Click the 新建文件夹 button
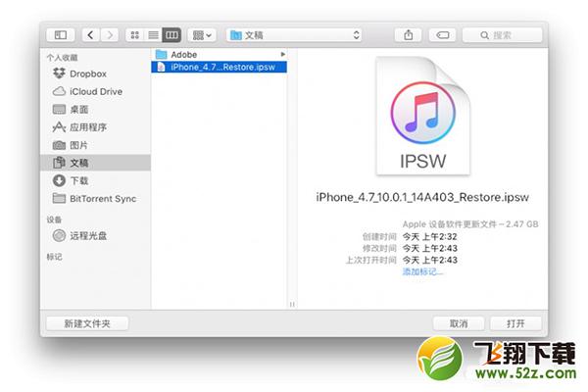588x392 pixels. (x=87, y=323)
